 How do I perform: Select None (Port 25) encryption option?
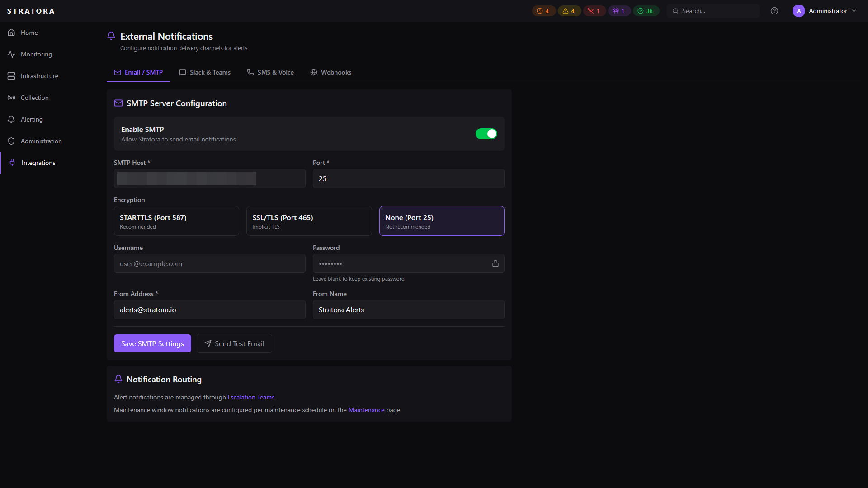coord(442,221)
